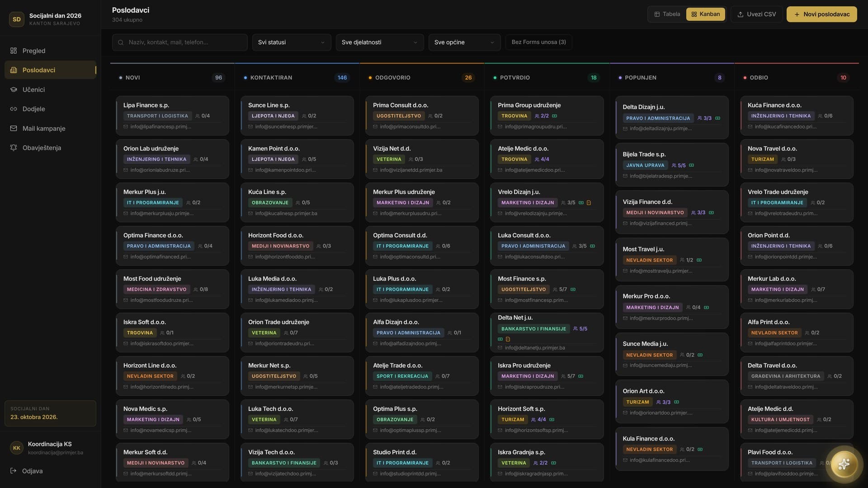Open the Mail kampanje menu item

coord(50,128)
